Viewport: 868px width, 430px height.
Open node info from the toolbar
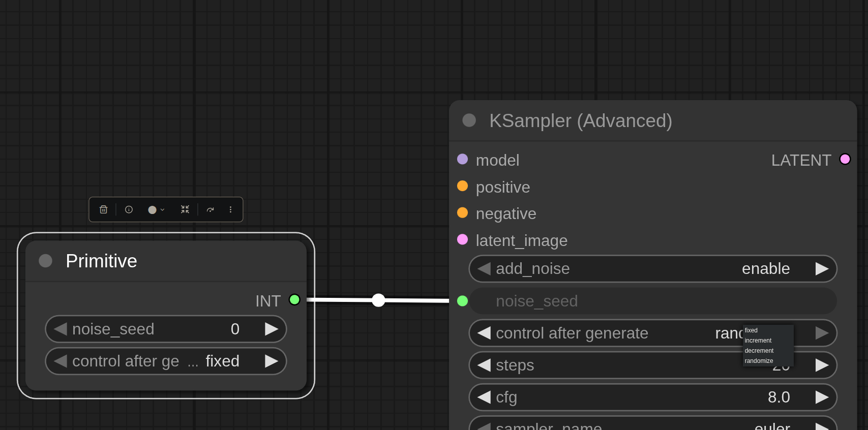click(x=129, y=209)
